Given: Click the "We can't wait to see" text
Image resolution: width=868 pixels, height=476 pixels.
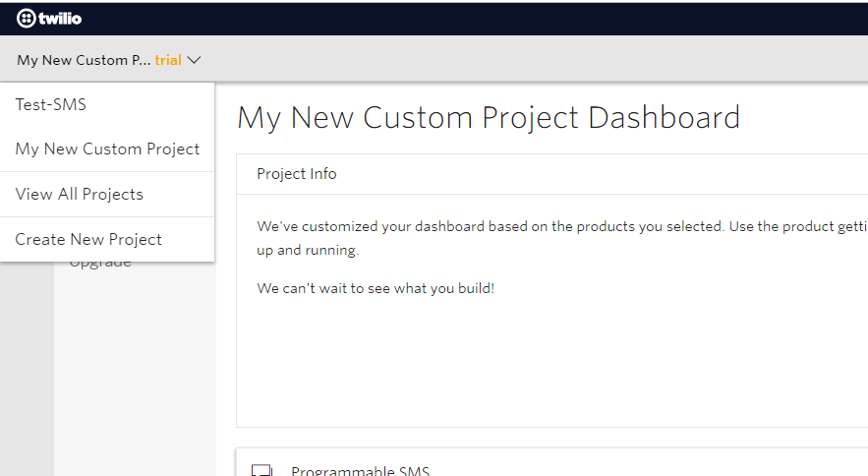Looking at the screenshot, I should tap(376, 289).
